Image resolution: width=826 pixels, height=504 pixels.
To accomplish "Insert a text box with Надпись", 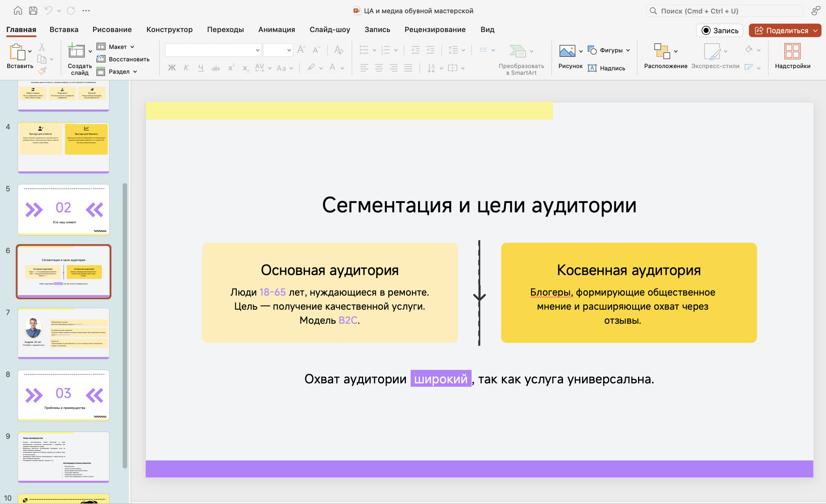I will [607, 68].
